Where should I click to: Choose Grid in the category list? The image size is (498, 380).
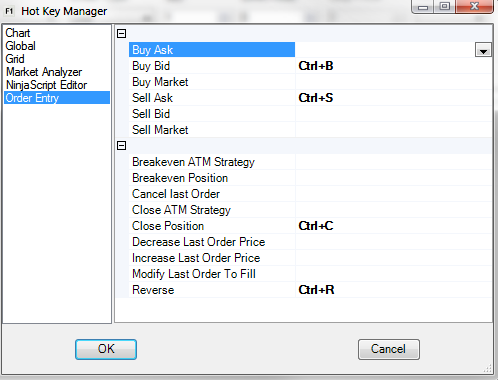pyautogui.click(x=15, y=59)
